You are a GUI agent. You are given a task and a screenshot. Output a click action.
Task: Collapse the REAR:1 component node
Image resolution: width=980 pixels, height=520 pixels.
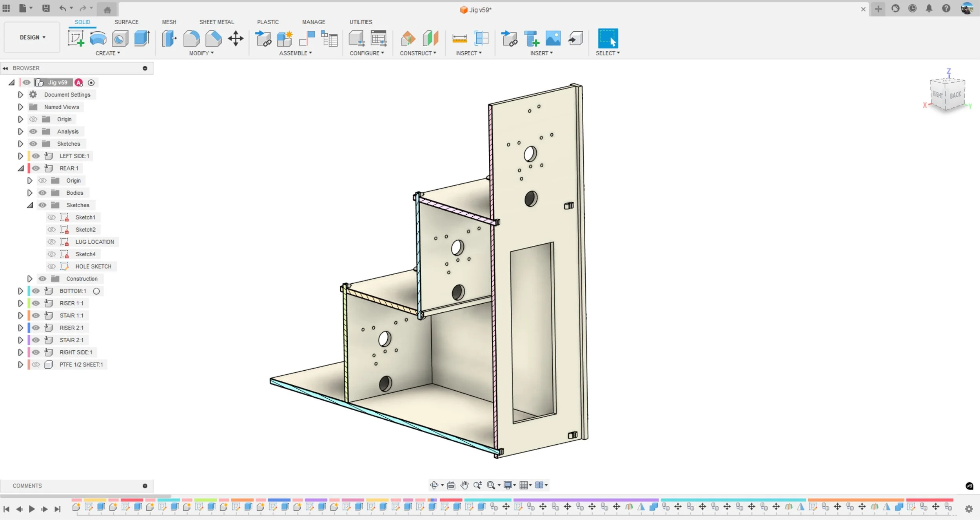[21, 169]
